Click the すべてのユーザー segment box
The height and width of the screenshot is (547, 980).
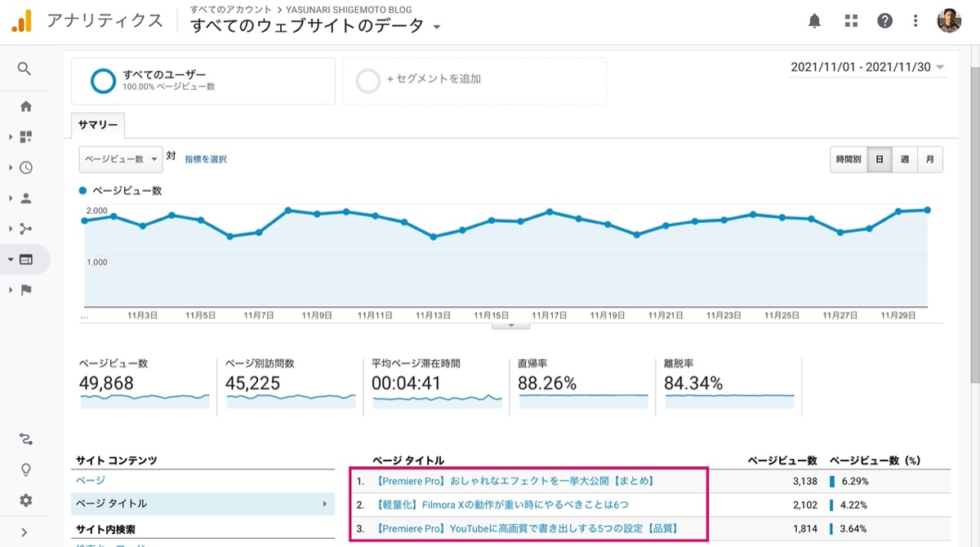tap(203, 81)
